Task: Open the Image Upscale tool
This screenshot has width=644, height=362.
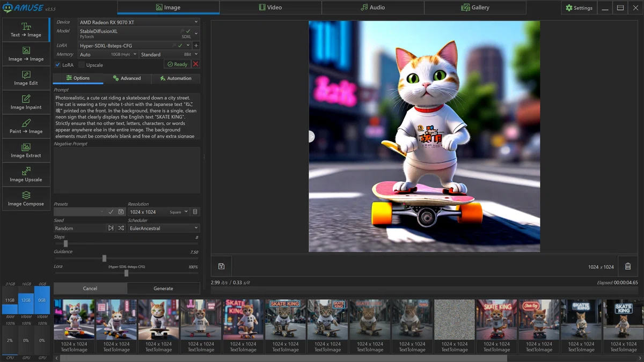Action: pyautogui.click(x=26, y=174)
